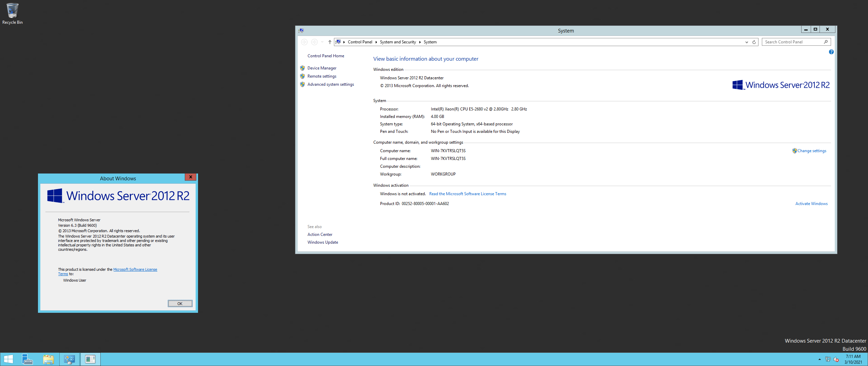Open Remote settings from the sidebar
868x366 pixels.
coord(322,76)
